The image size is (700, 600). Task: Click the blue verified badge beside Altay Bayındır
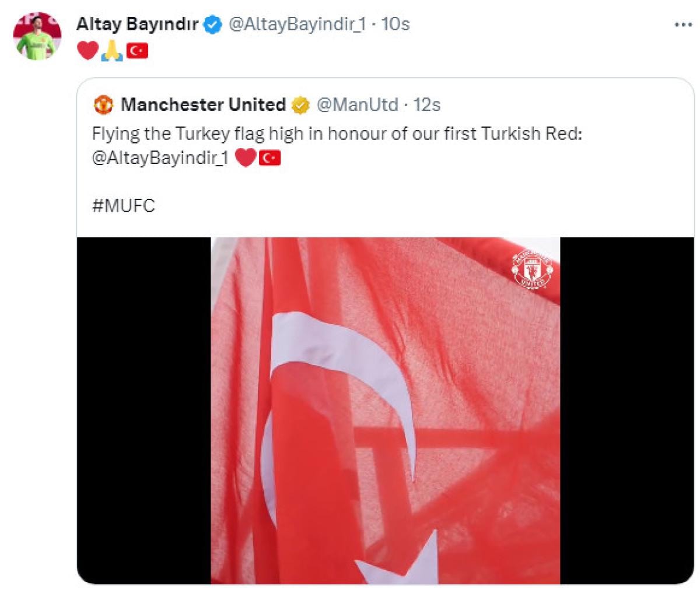(213, 24)
